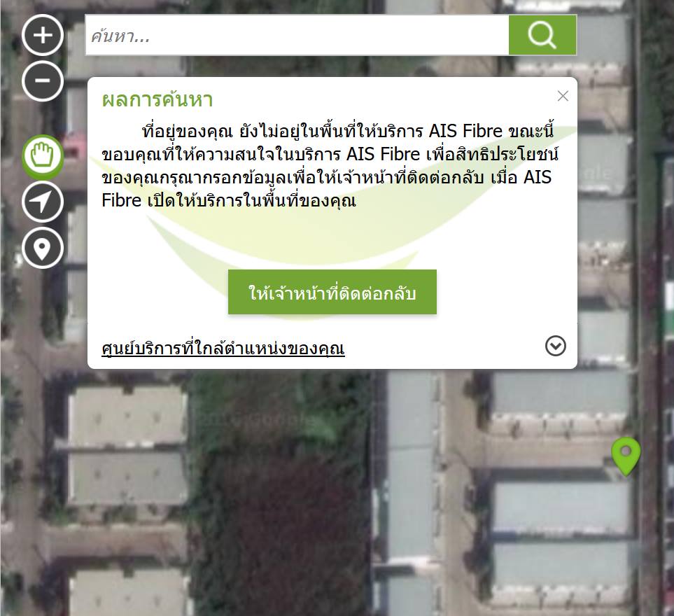The image size is (674, 616).
Task: Close the ผลการค้นหา results panel
Action: click(x=563, y=96)
